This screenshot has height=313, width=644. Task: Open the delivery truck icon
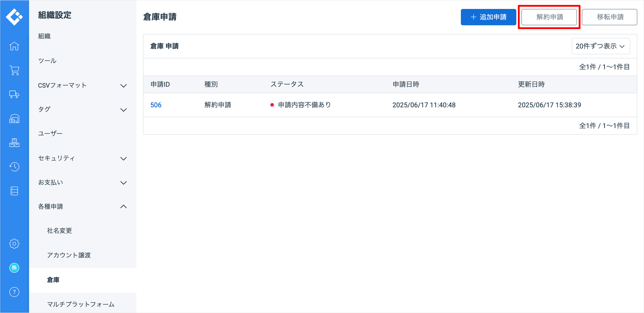click(x=14, y=95)
